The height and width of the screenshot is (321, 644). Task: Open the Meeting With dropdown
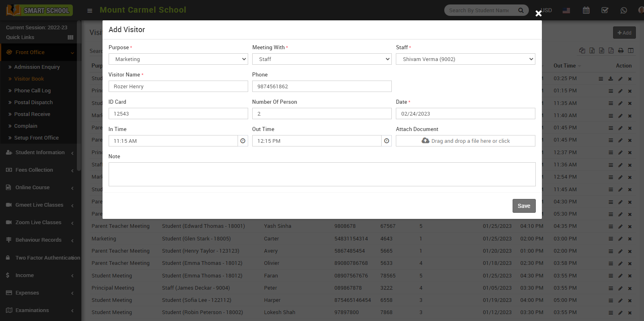tap(322, 59)
